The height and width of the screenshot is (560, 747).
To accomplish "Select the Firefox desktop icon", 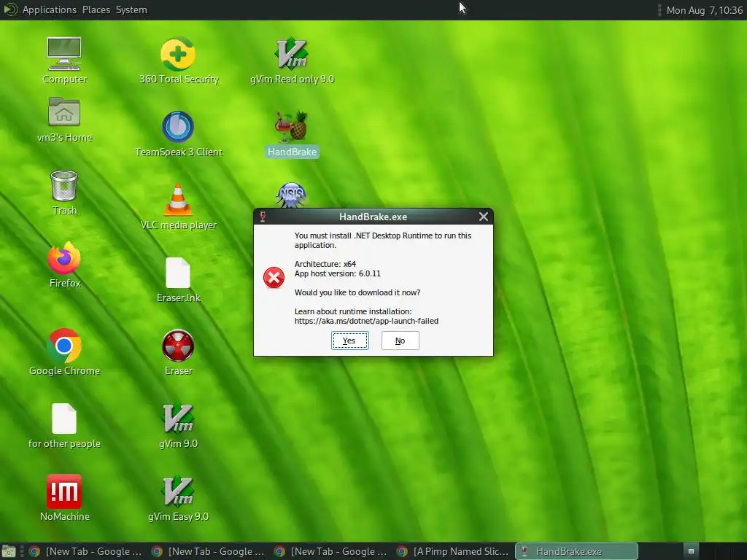I will pos(64,258).
